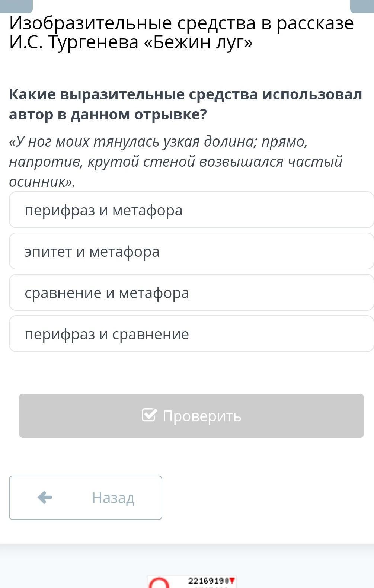Click the gray tab at top-right corner

[x=362, y=6]
